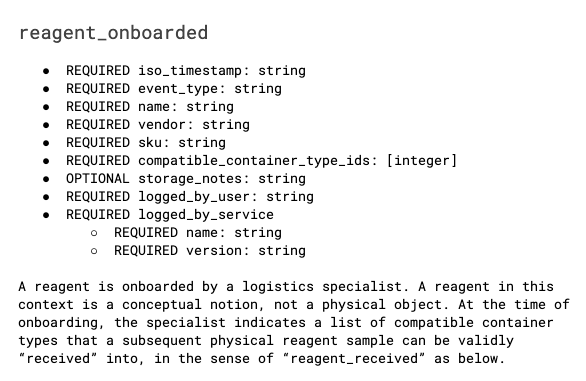Click the OPTIONAL storage_notes line
Viewport: 586px width, 381px height.
click(x=186, y=179)
